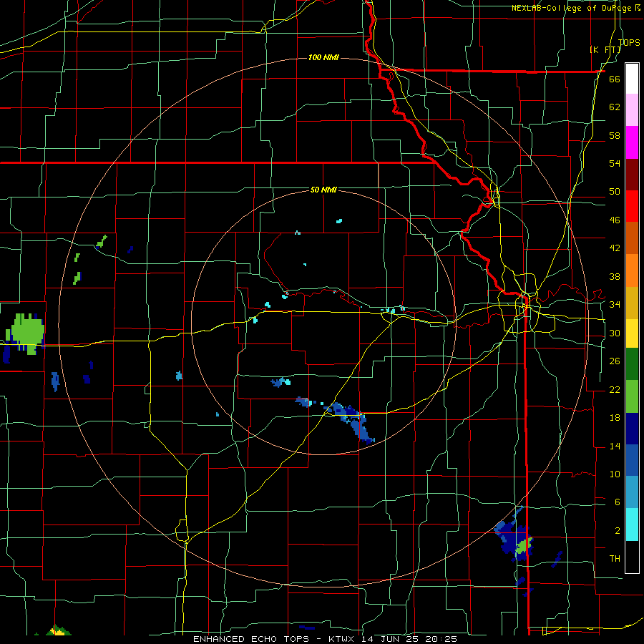Click the '30' legend value
This screenshot has height=644, width=644.
pos(615,333)
